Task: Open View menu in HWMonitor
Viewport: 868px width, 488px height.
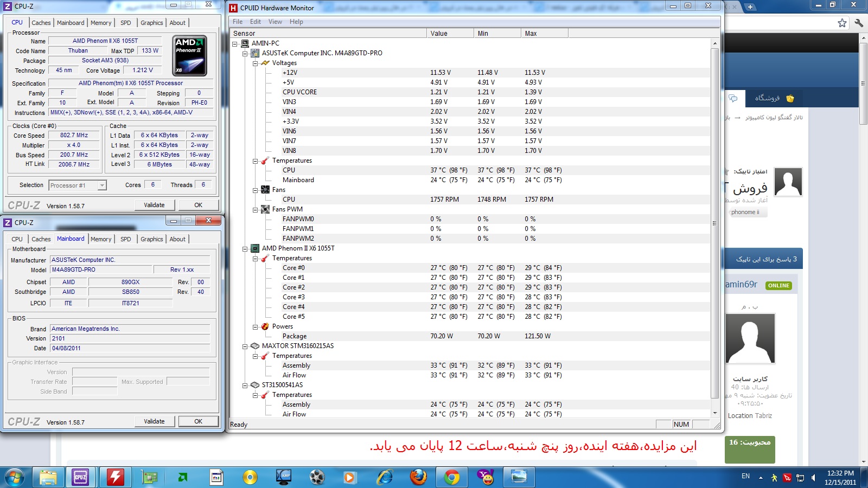Action: (x=276, y=22)
